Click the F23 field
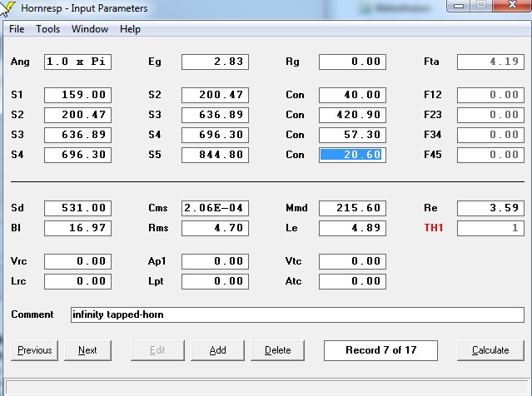Screen dimensions: 532x396 (490, 115)
